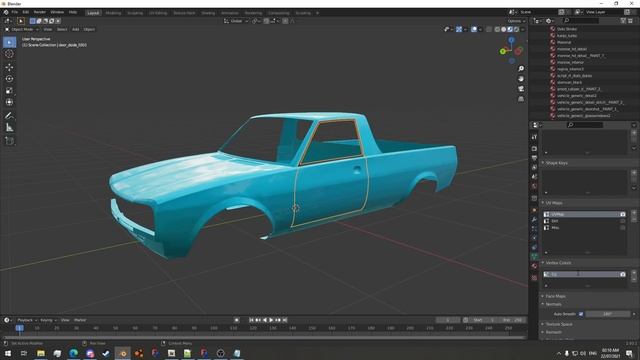The height and width of the screenshot is (360, 640).
Task: Open the Render properties tab icon
Action: click(x=534, y=149)
